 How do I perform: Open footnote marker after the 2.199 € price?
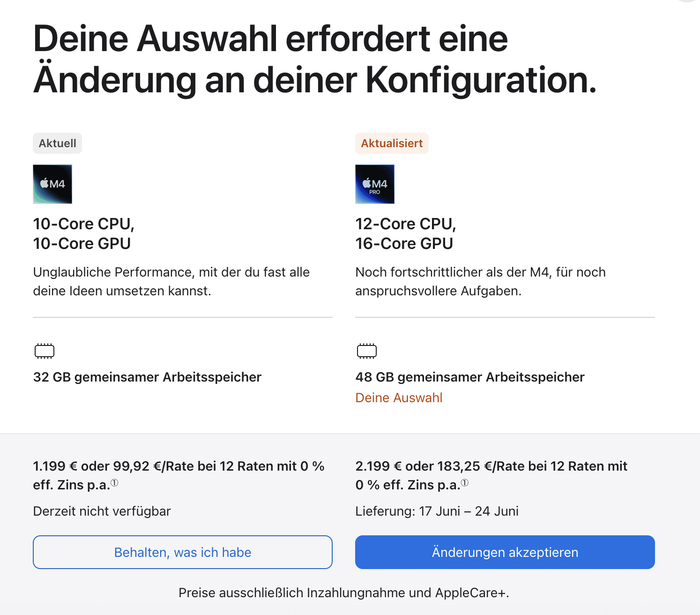coord(464,483)
